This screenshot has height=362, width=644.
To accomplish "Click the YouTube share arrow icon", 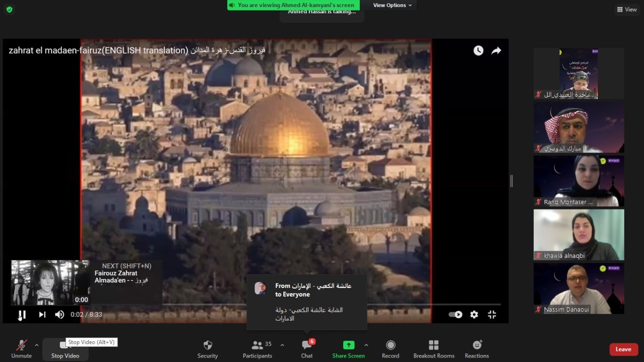I will tap(496, 50).
